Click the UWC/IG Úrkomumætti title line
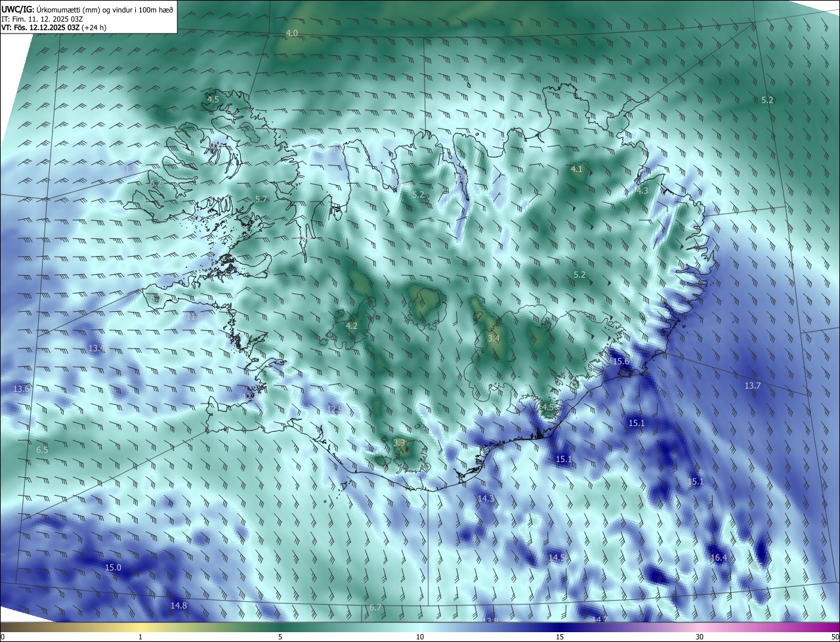This screenshot has width=840, height=642. click(x=87, y=9)
